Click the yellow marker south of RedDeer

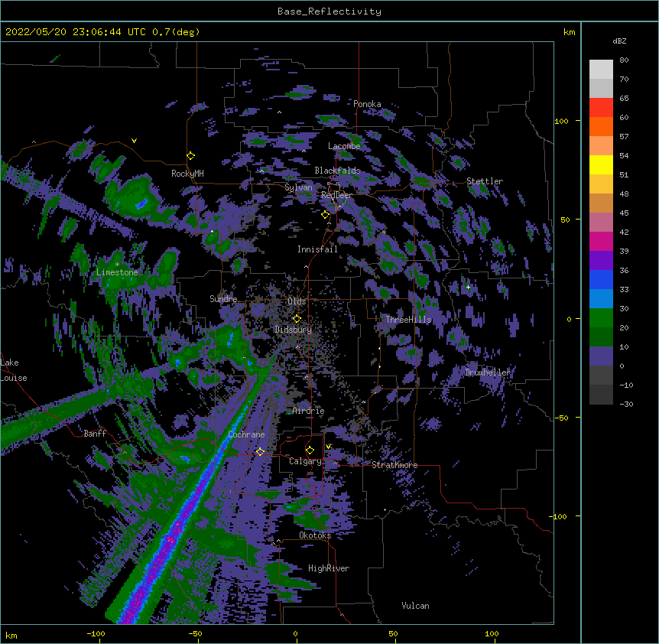(325, 215)
